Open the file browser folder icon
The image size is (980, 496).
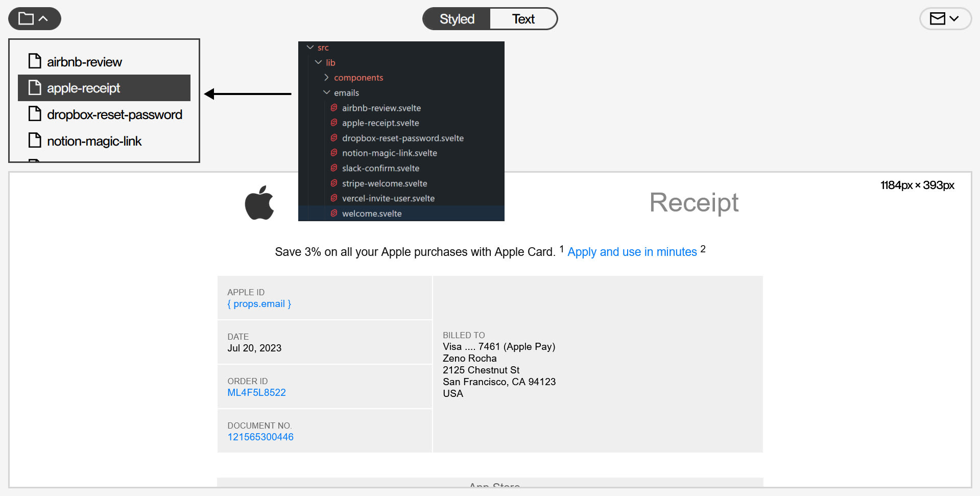(26, 17)
